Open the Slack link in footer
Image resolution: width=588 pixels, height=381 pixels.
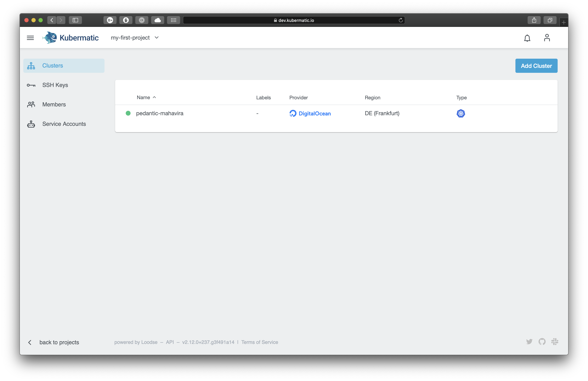pos(555,342)
